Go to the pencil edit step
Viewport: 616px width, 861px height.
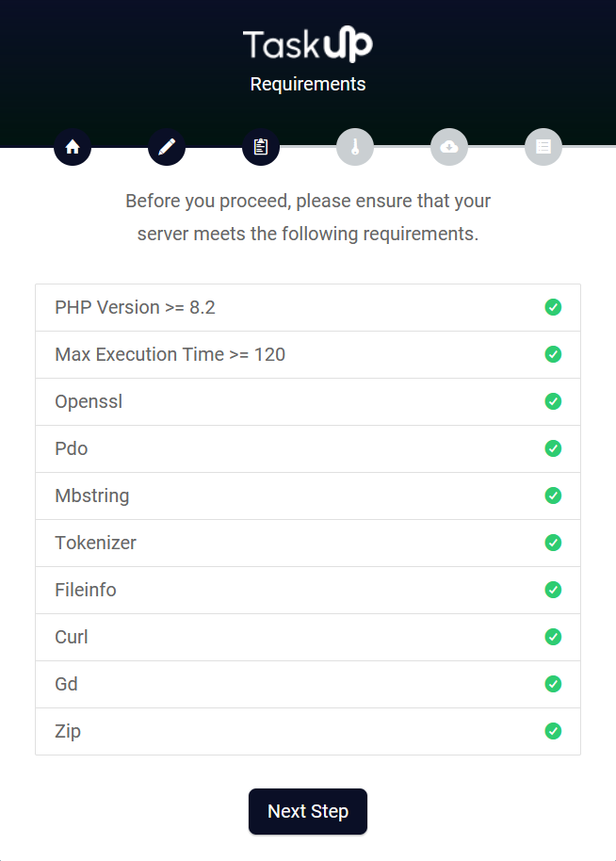point(167,147)
